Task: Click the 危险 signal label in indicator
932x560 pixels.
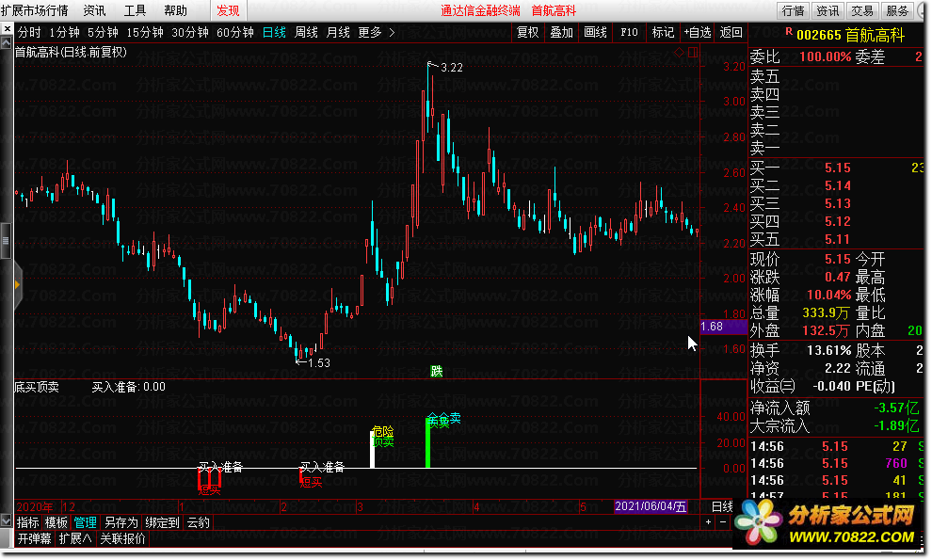Action: (382, 432)
